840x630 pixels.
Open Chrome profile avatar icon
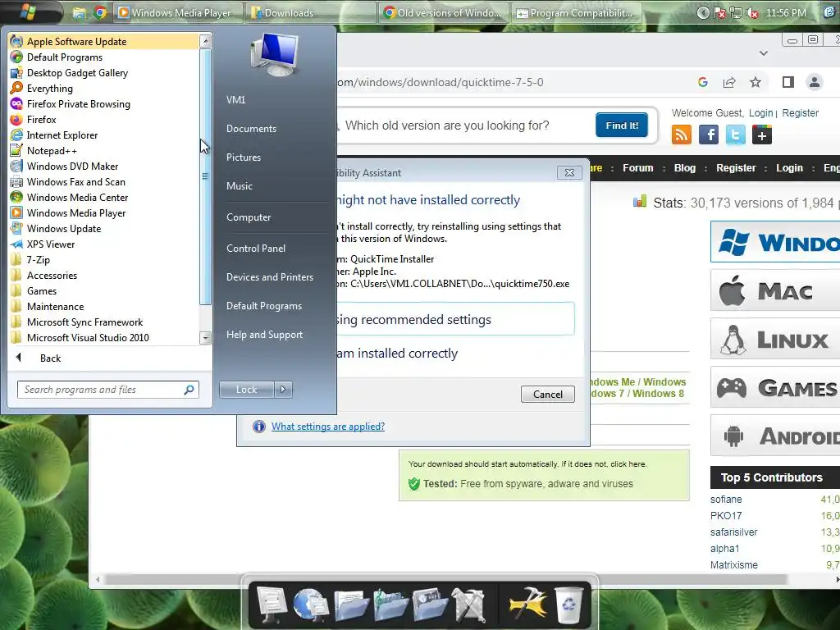tap(815, 82)
